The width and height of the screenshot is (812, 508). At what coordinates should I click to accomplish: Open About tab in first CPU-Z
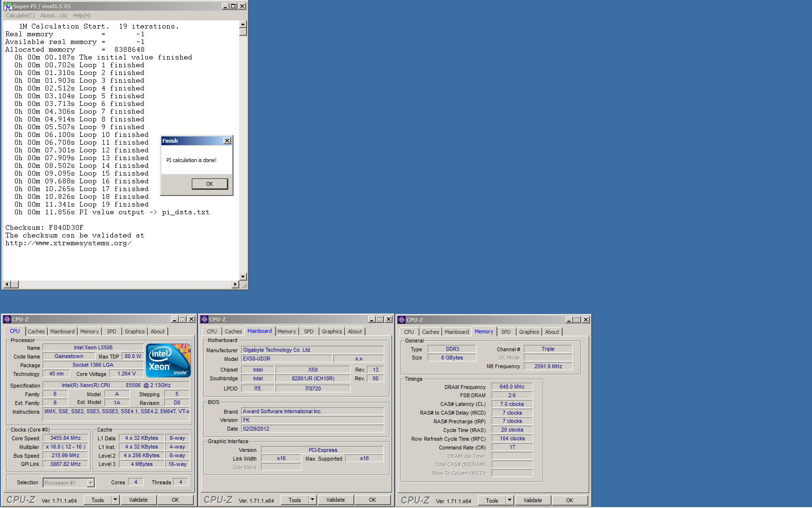tap(158, 331)
